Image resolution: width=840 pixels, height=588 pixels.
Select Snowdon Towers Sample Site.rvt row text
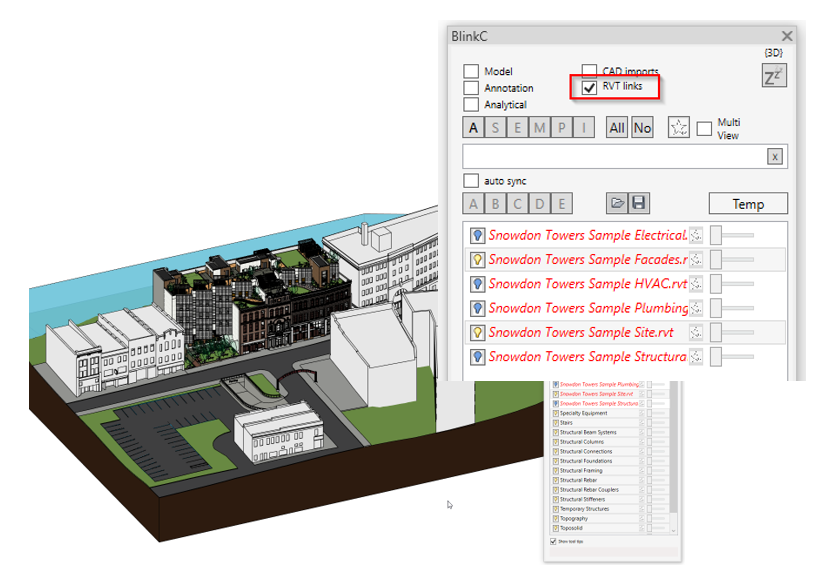581,333
